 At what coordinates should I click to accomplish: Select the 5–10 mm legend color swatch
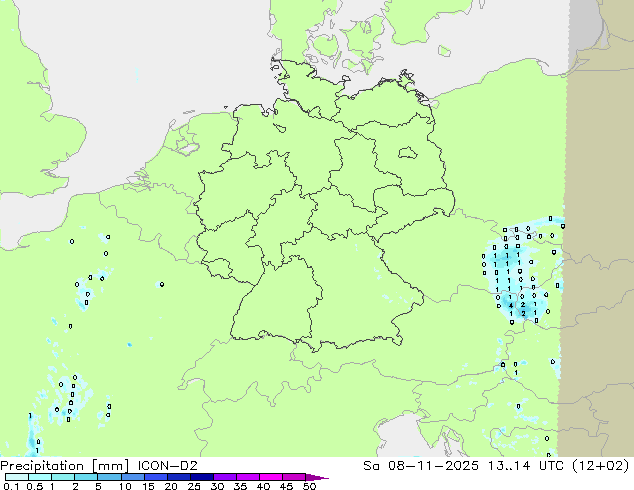point(109,477)
